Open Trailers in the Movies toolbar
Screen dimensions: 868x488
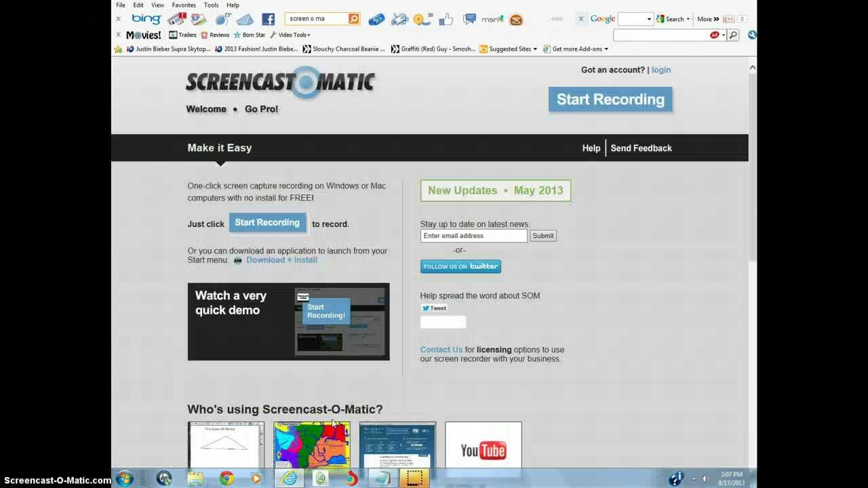click(182, 35)
